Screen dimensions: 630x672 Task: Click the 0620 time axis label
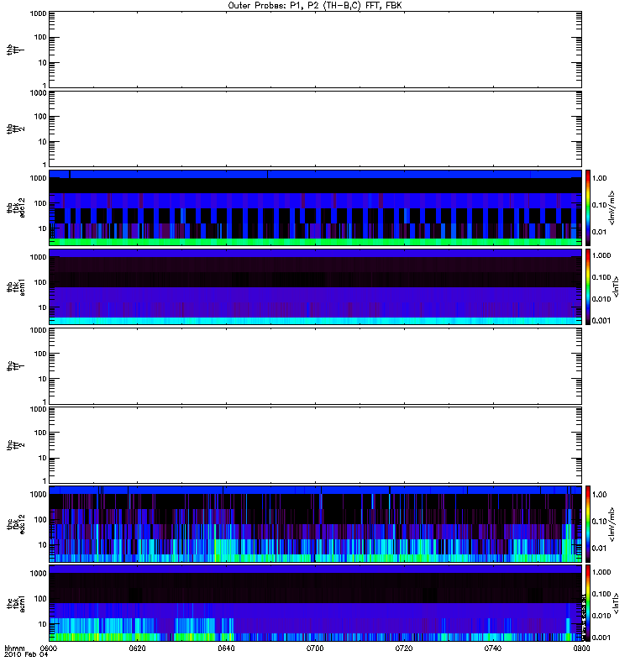(x=137, y=648)
